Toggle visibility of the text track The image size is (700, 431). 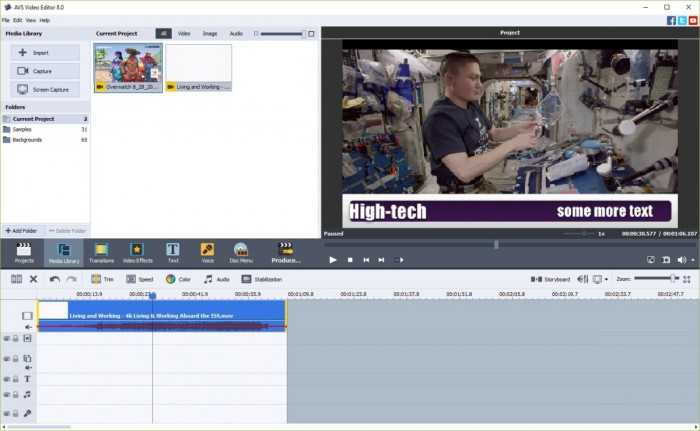tap(6, 379)
